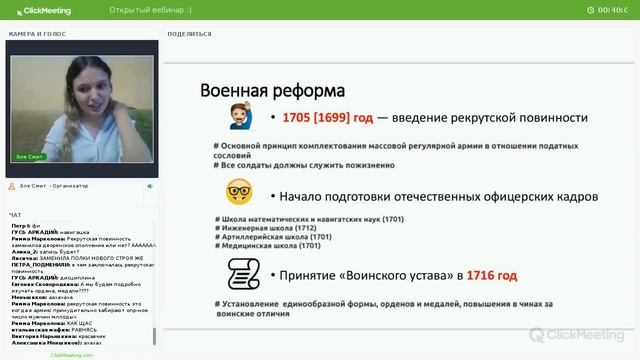Click the organizer avatar icon
This screenshot has width=640, height=360.
click(12, 186)
